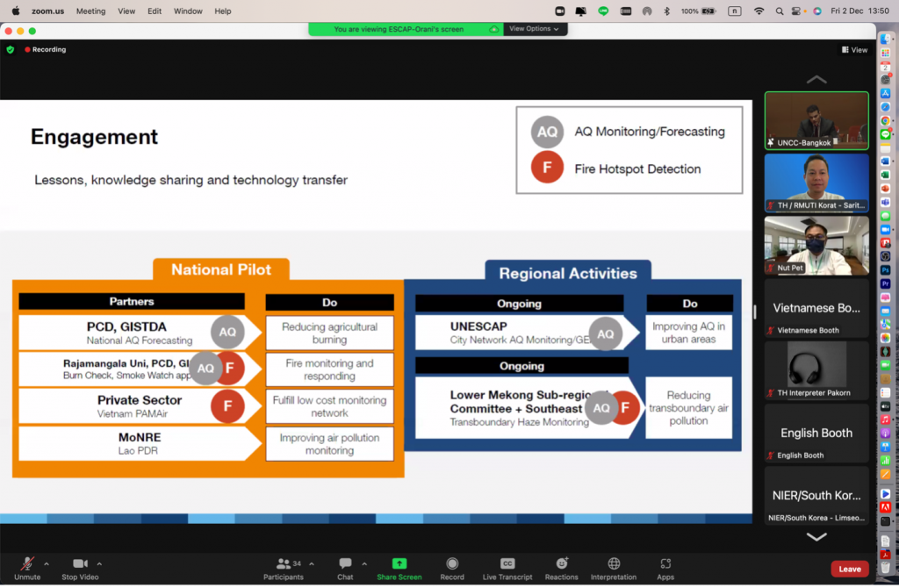Click the green Share Screen icon
Image resolution: width=899 pixels, height=588 pixels.
coord(399,563)
